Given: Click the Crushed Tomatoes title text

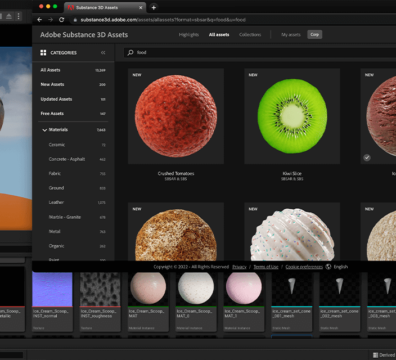Looking at the screenshot, I should coord(176,173).
